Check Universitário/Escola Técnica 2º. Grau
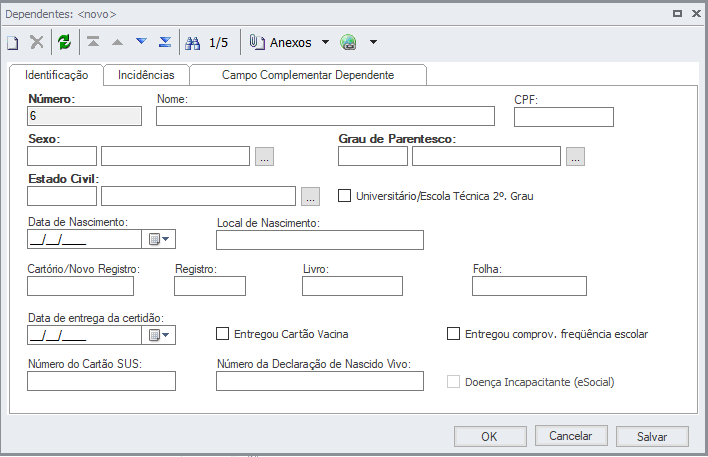This screenshot has height=457, width=708. coord(345,196)
